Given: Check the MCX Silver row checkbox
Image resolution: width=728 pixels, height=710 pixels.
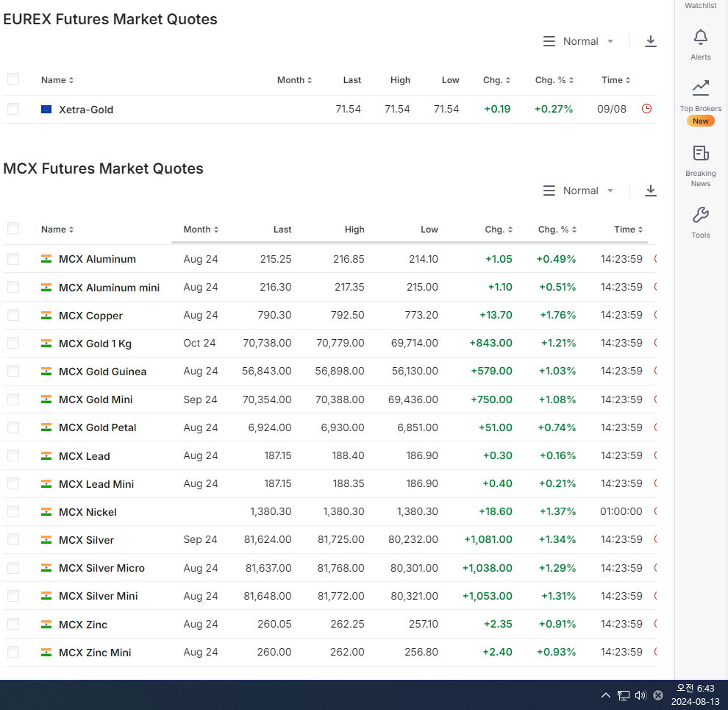Looking at the screenshot, I should coord(13,539).
